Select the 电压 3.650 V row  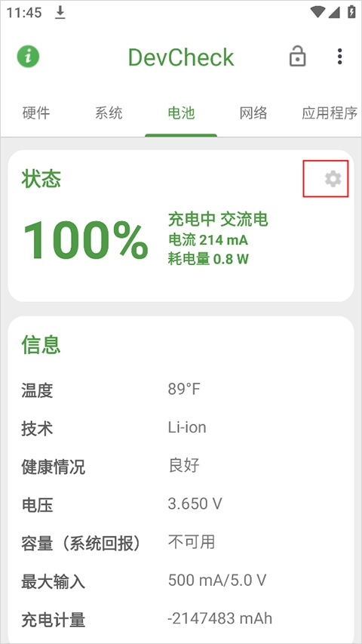tap(181, 504)
